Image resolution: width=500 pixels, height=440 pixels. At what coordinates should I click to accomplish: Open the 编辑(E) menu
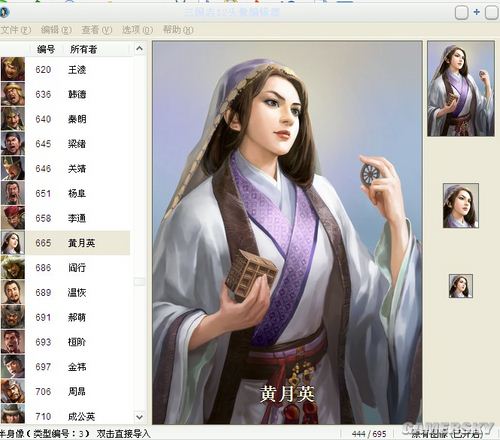56,30
